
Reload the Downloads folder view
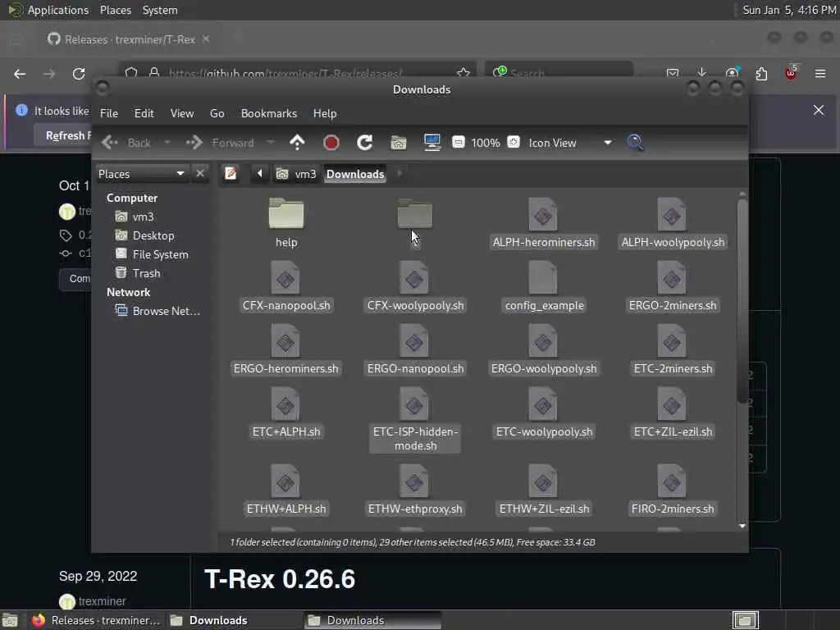click(364, 143)
